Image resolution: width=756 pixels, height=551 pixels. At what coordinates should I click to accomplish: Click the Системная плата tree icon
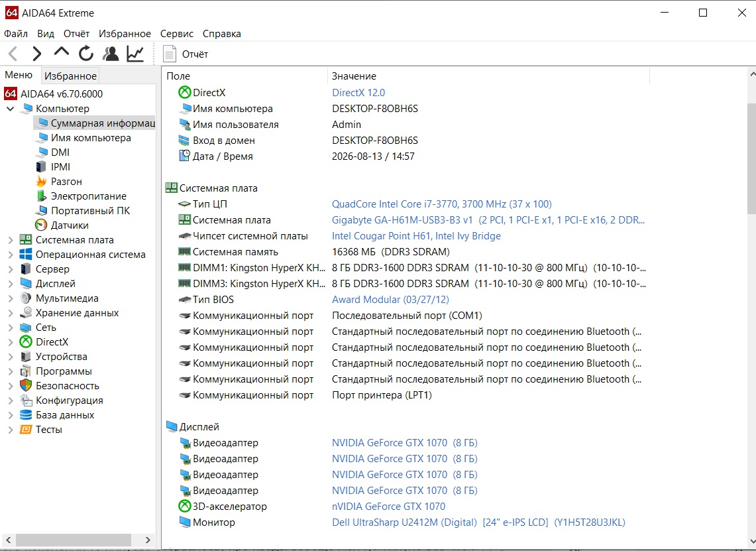26,240
